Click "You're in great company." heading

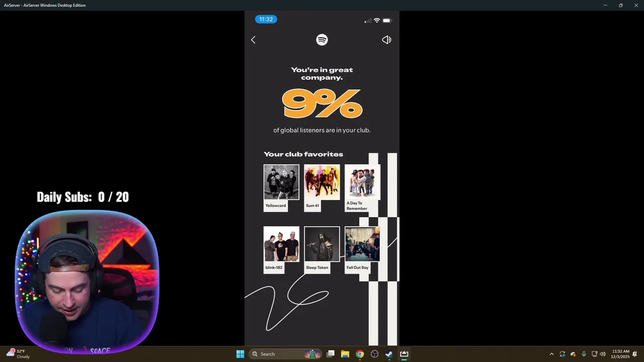[x=322, y=74]
